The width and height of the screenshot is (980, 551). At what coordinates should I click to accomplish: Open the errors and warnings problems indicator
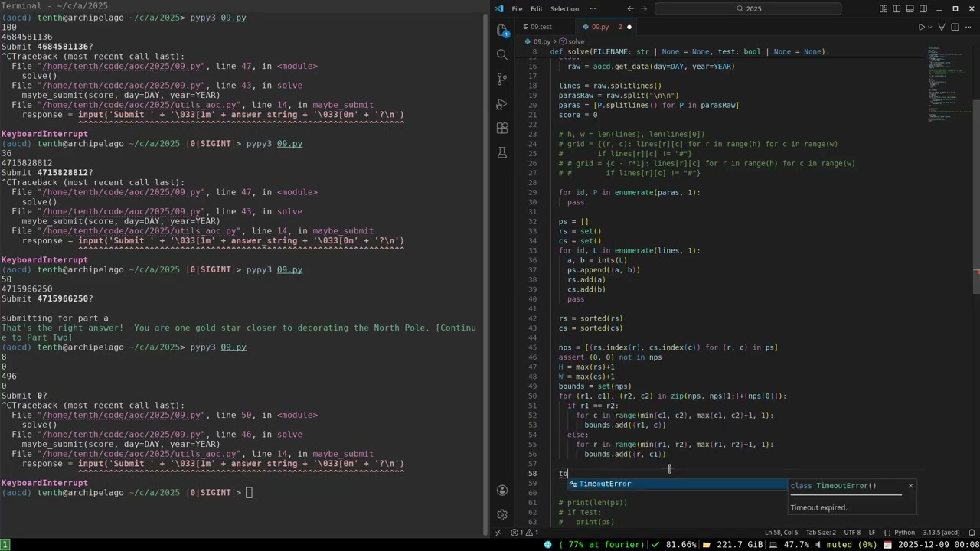tap(526, 533)
